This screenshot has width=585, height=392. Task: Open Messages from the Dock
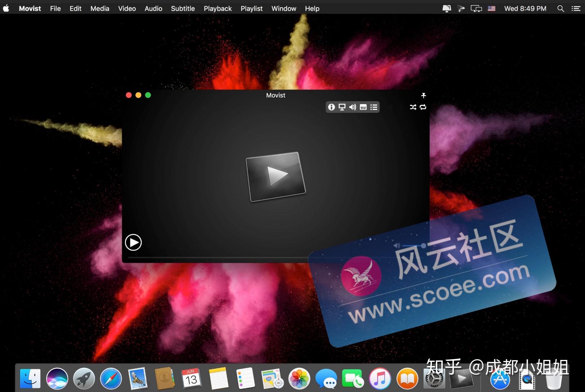(x=326, y=378)
